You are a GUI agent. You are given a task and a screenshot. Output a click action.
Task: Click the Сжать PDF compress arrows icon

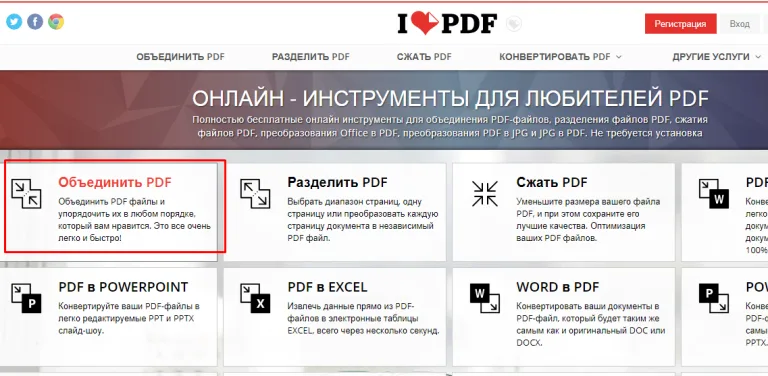[x=485, y=193]
